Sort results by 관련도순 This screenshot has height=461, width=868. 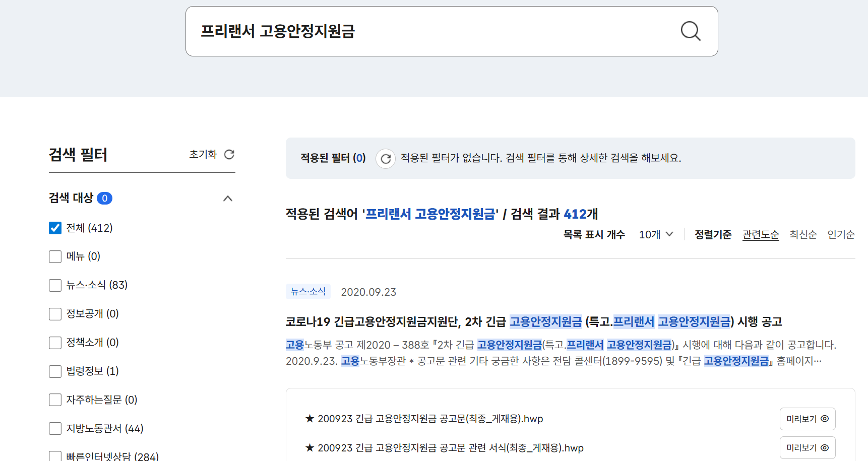(x=761, y=234)
